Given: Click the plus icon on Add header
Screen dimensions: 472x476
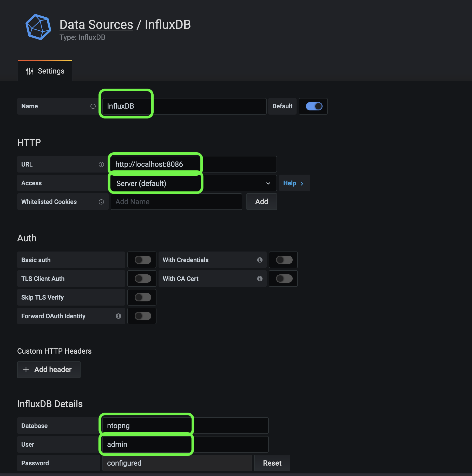Looking at the screenshot, I should pyautogui.click(x=26, y=370).
